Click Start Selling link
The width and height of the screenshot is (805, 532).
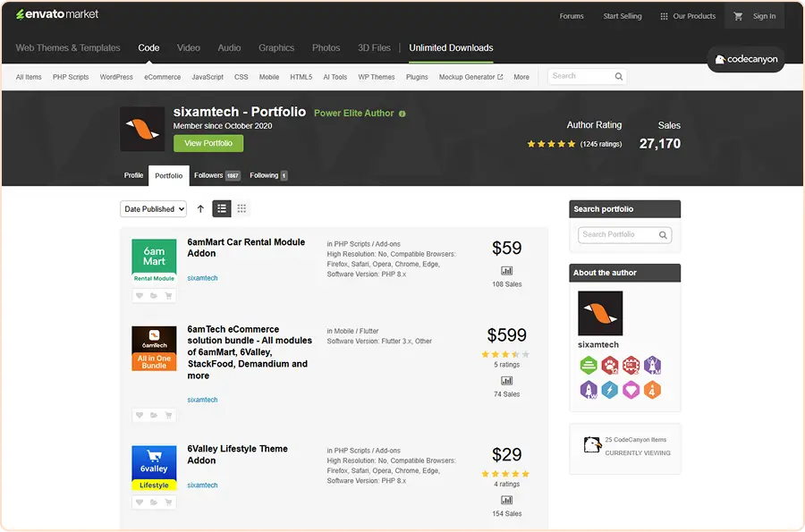point(623,16)
